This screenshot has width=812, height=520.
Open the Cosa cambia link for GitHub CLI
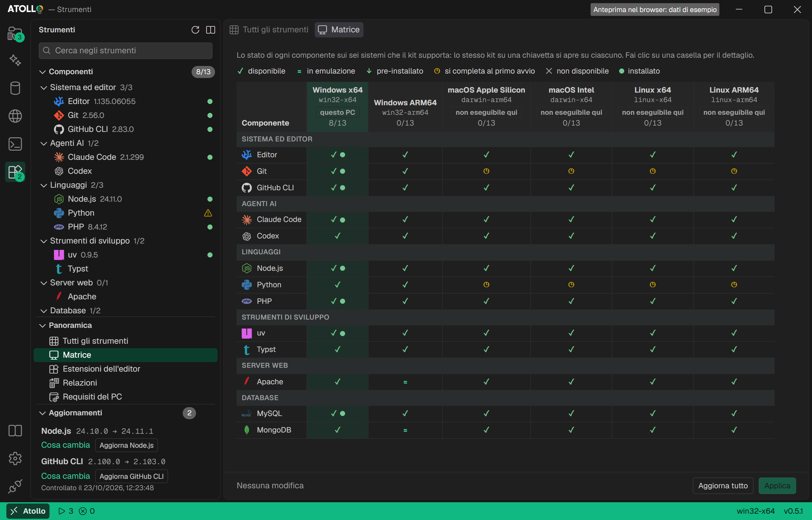66,476
